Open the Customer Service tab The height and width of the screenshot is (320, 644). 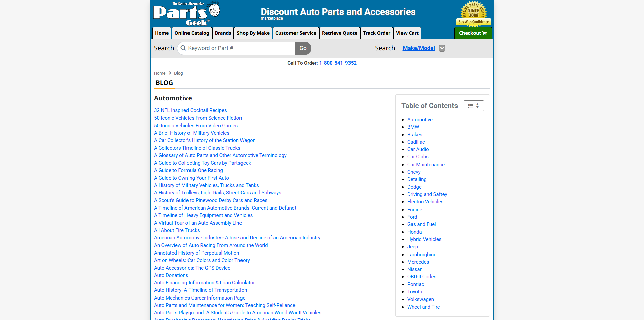coord(296,33)
